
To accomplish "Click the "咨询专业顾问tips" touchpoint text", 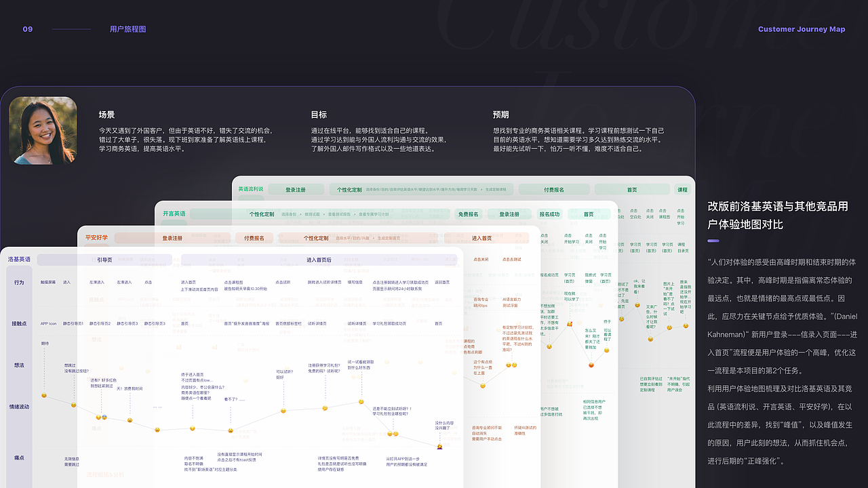I will coord(481,302).
